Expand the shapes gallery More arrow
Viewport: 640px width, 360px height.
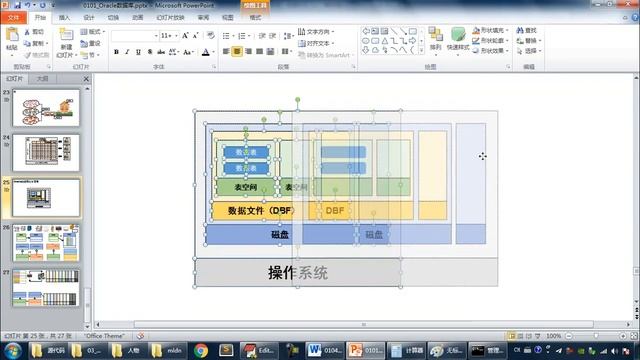pos(422,51)
